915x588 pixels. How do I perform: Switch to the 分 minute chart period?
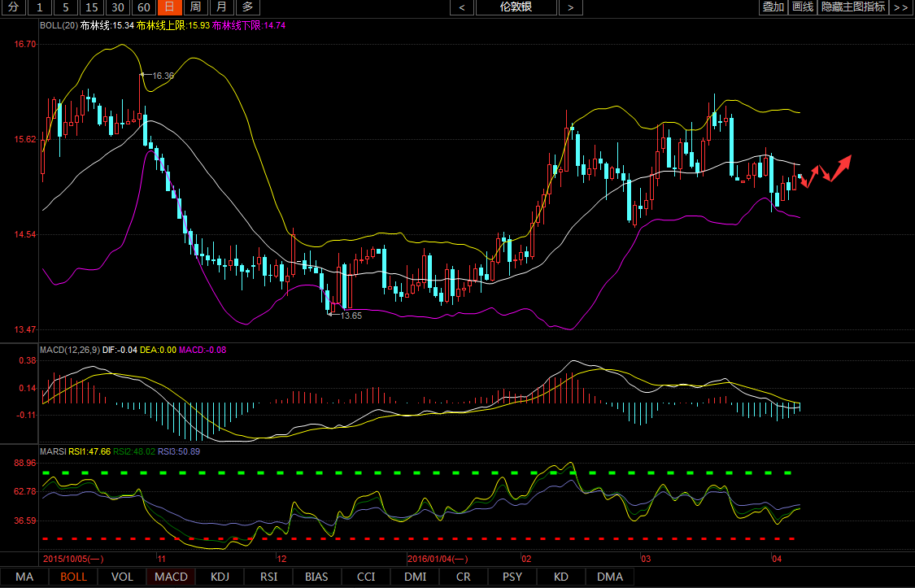point(13,7)
